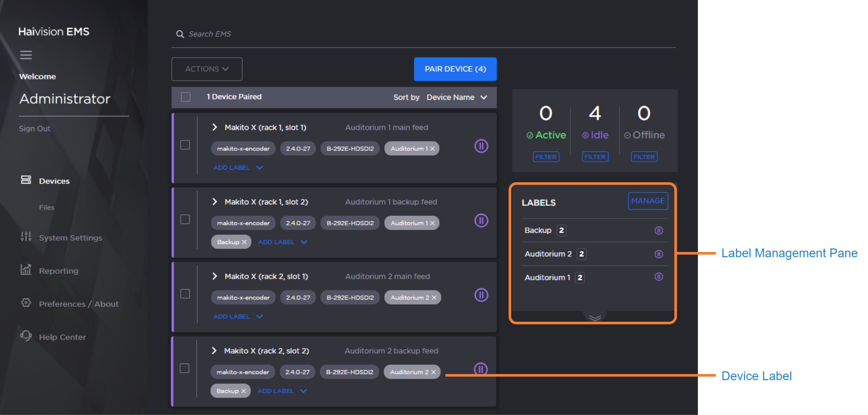Click the Pair Device (4) button
Image resolution: width=868 pixels, height=415 pixels.
coord(455,69)
